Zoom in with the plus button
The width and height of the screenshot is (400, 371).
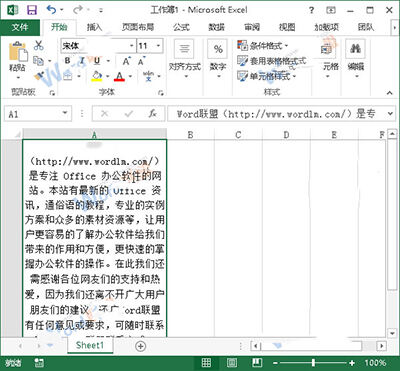(352, 363)
